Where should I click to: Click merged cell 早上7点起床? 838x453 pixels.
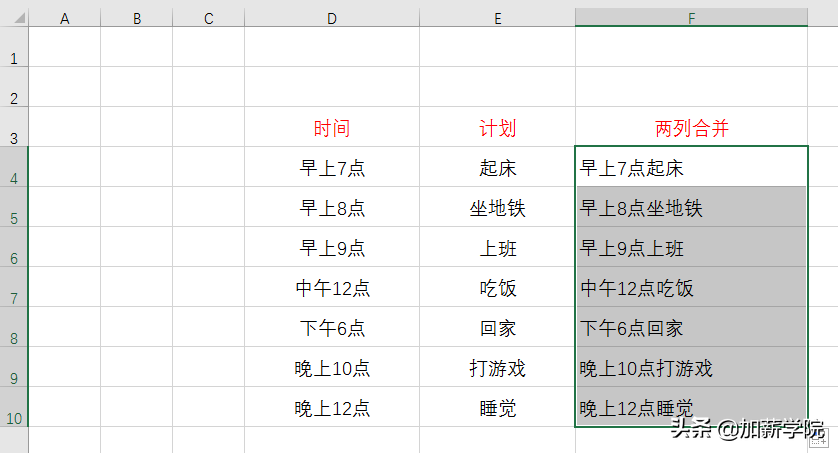tap(692, 167)
